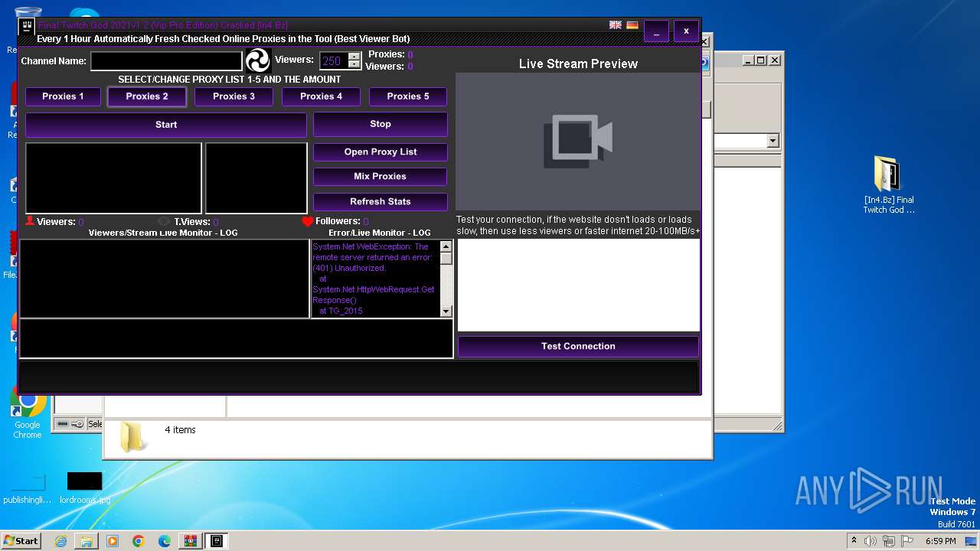
Task: Click the error log text about WebException
Action: (x=374, y=279)
